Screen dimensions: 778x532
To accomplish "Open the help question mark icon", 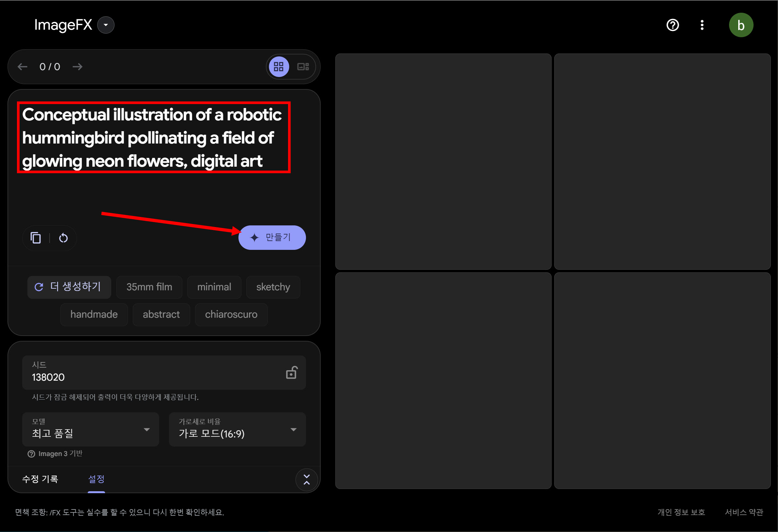I will click(x=673, y=25).
